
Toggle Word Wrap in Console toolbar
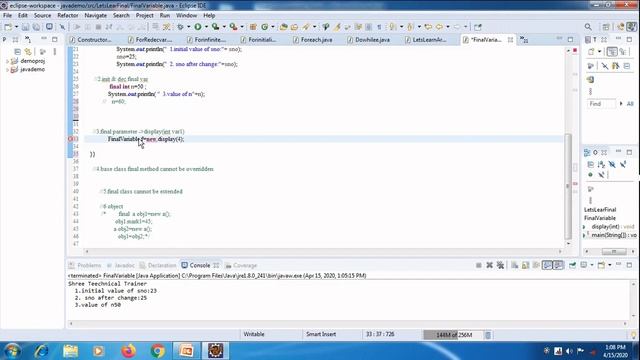pyautogui.click(x=536, y=265)
